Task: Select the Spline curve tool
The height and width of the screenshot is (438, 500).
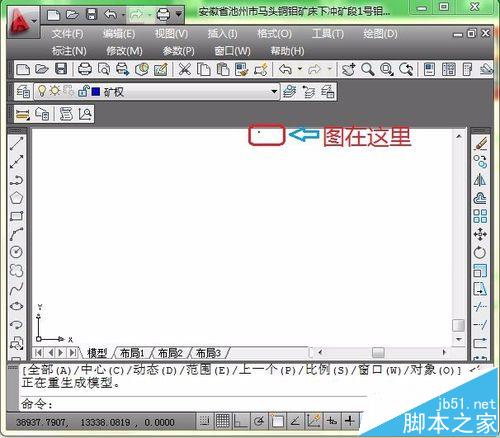Action: (x=17, y=289)
